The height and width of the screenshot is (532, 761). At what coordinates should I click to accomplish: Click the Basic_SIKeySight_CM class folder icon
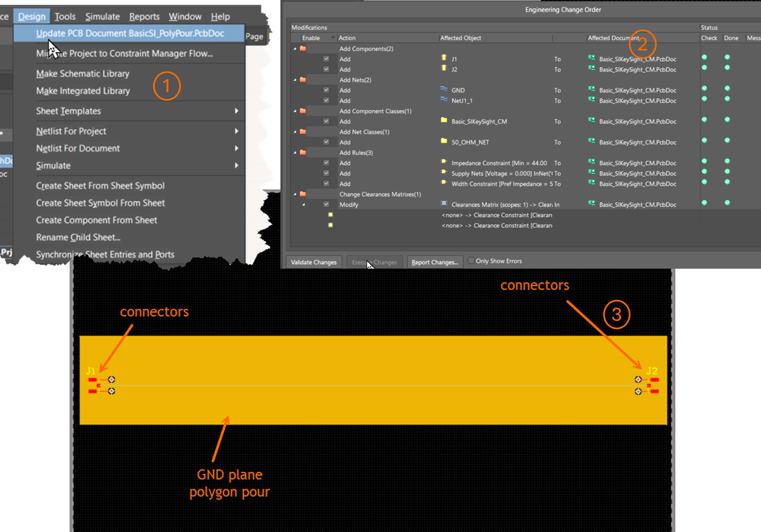pyautogui.click(x=444, y=120)
